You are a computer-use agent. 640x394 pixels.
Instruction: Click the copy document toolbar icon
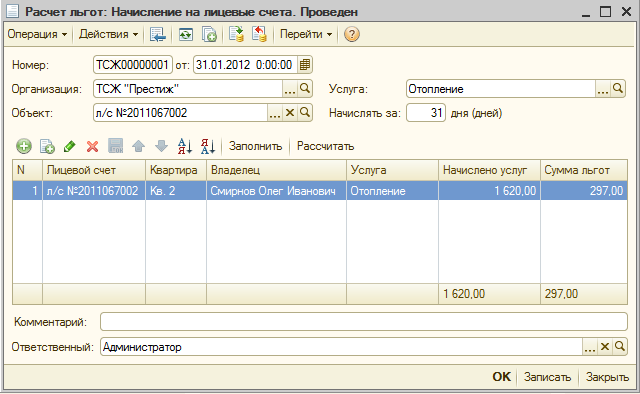(x=209, y=34)
